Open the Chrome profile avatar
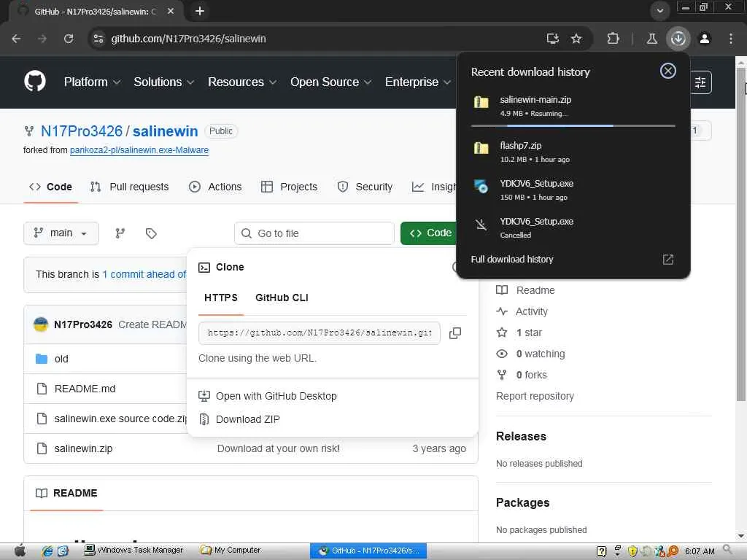Image resolution: width=747 pixels, height=560 pixels. pyautogui.click(x=705, y=39)
